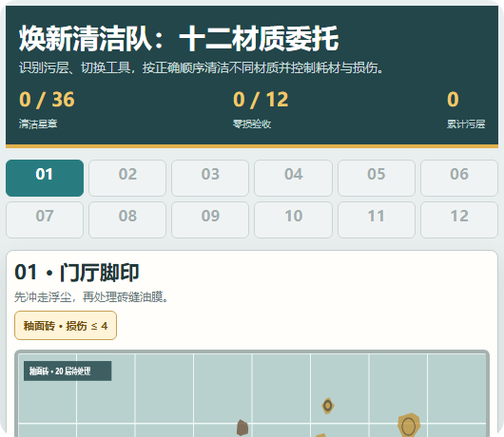This screenshot has width=504, height=437.
Task: Switch to level 11
Action: click(x=377, y=220)
